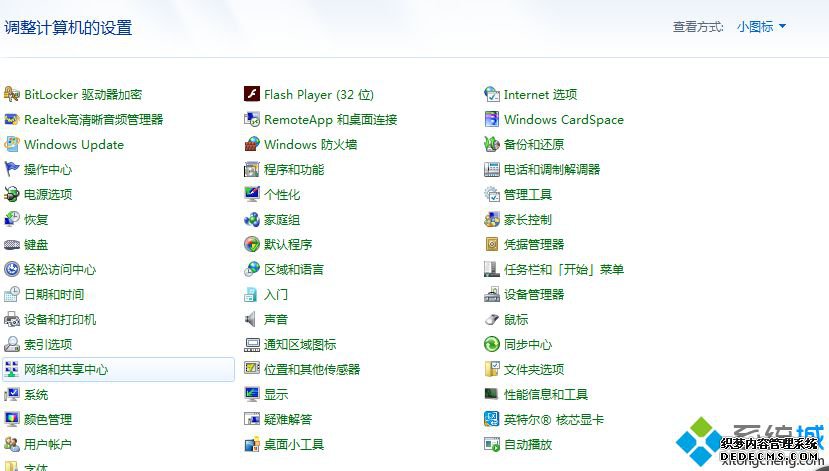
Task: Click the 轻松访问中心 icon
Action: click(x=12, y=269)
